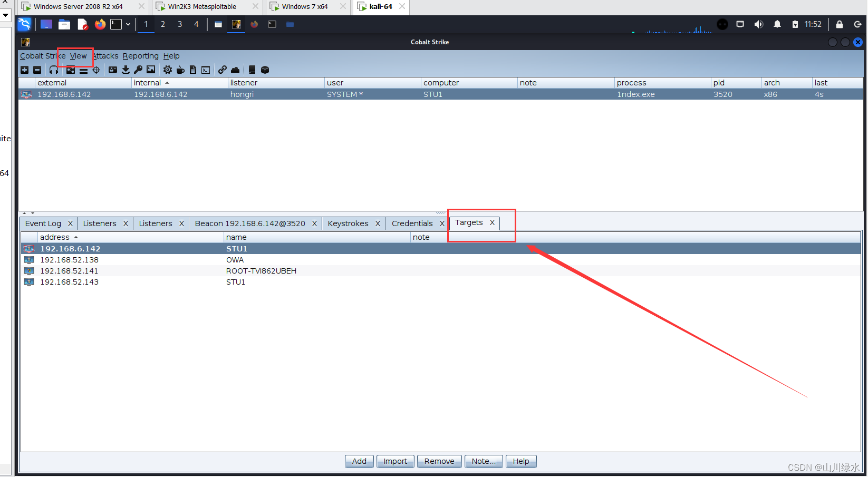The image size is (868, 477).
Task: Click the notification bell icon in tray
Action: (x=777, y=24)
